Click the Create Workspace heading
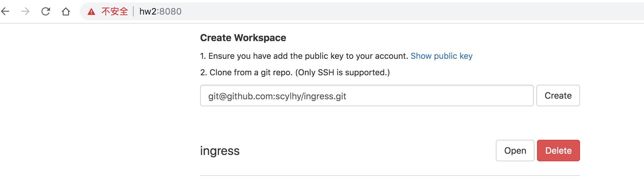 point(243,38)
